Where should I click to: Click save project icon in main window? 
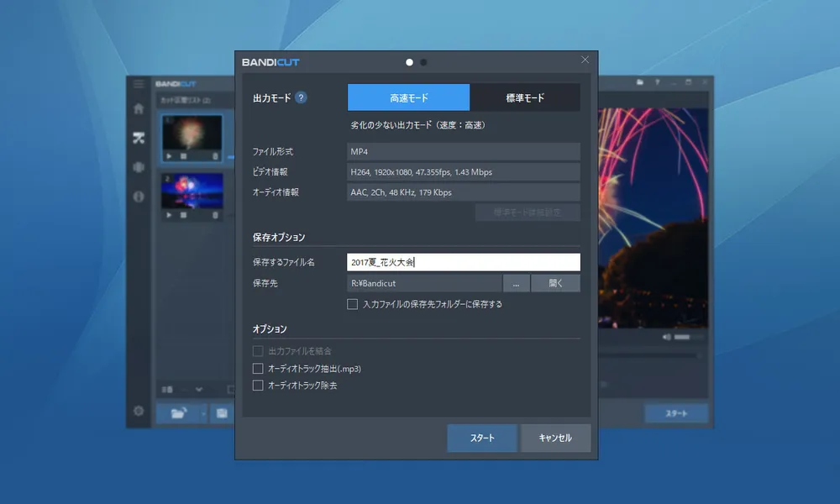pos(222,413)
